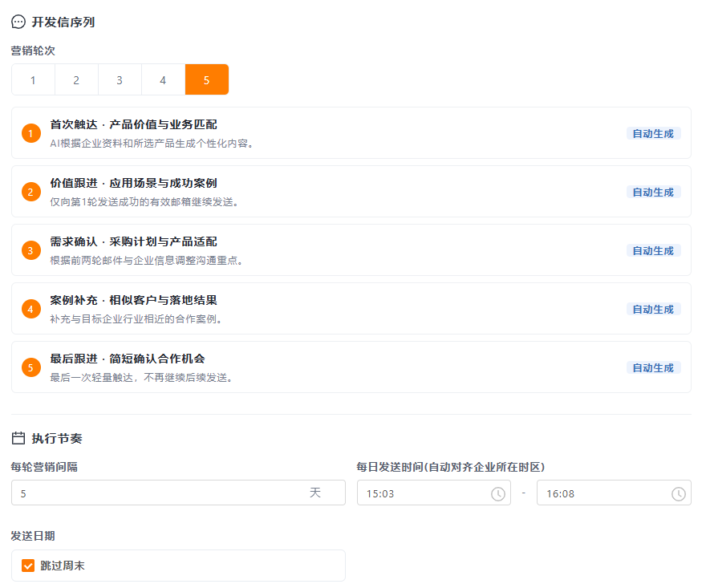Image resolution: width=706 pixels, height=588 pixels.
Task: Click title 需求确认 · 采购计划与产品适配
Action: point(134,241)
